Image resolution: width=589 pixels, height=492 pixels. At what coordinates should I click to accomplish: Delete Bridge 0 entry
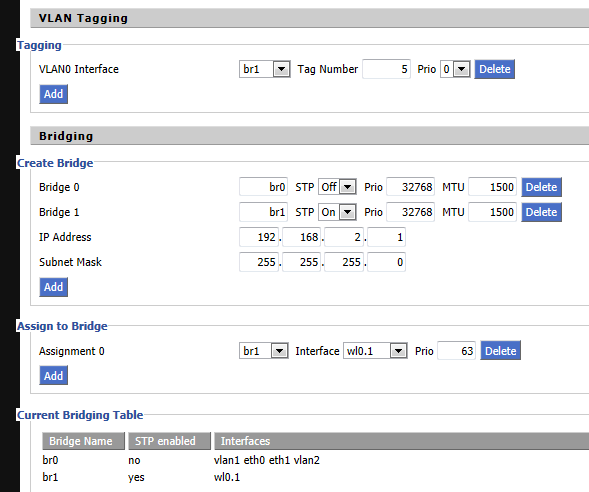coord(541,187)
